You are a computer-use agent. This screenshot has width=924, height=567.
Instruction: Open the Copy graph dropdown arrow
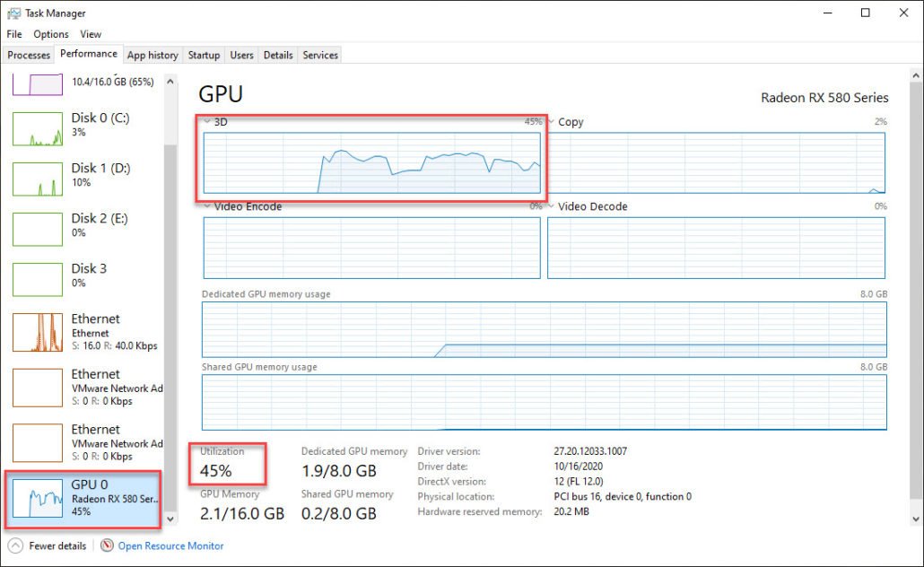(552, 122)
